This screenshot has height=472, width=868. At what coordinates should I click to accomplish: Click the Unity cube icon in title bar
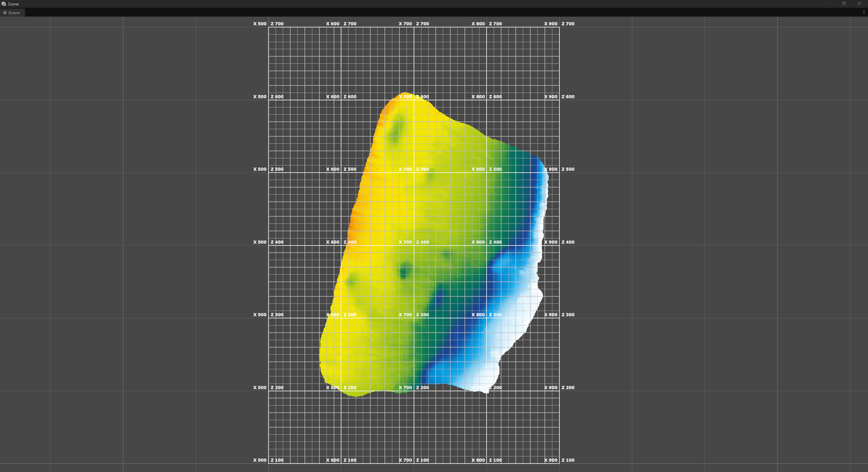tap(4, 4)
